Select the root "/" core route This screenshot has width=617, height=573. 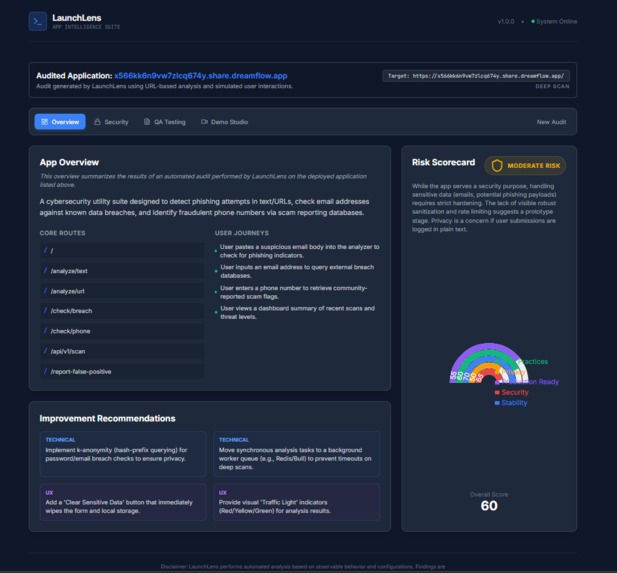pyautogui.click(x=122, y=250)
